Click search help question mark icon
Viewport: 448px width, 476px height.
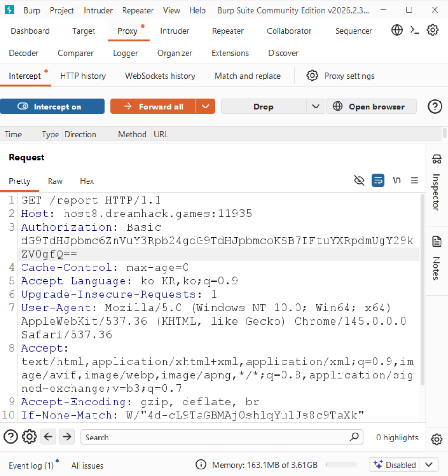pos(11,437)
